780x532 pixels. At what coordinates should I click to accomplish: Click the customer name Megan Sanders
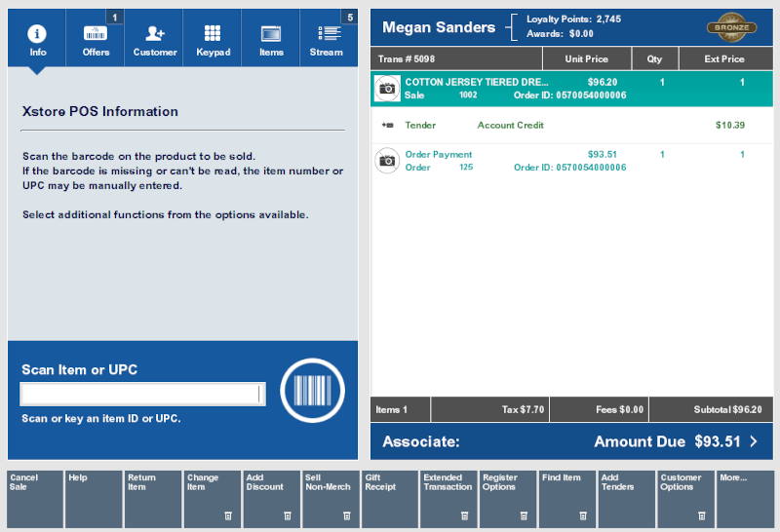[439, 27]
